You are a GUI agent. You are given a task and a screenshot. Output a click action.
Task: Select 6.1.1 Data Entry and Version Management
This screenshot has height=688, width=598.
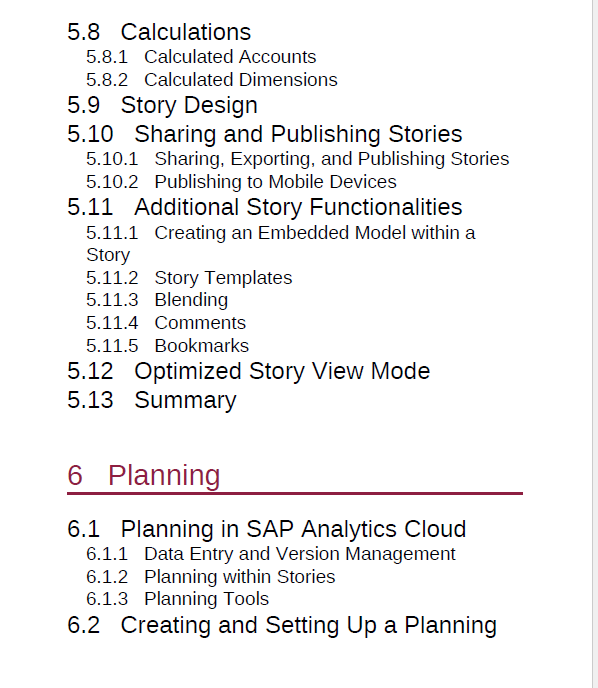(271, 554)
